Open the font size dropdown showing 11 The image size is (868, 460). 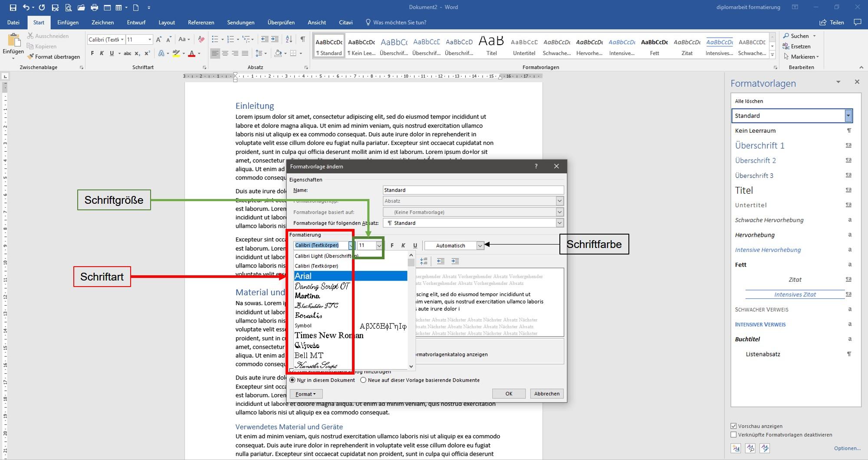point(380,245)
